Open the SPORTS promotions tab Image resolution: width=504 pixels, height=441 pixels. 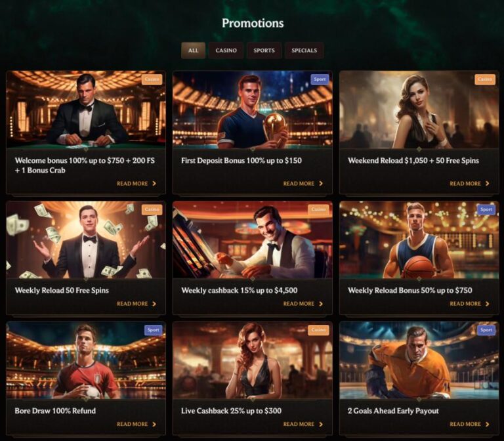click(264, 51)
